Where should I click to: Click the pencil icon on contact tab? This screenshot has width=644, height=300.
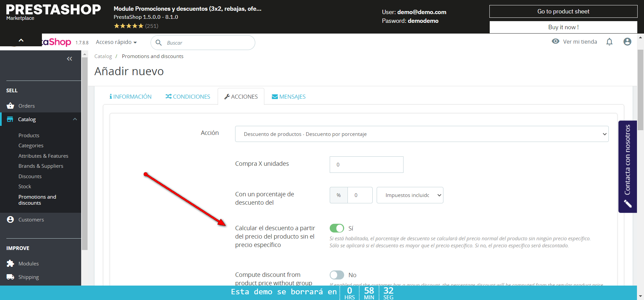628,203
